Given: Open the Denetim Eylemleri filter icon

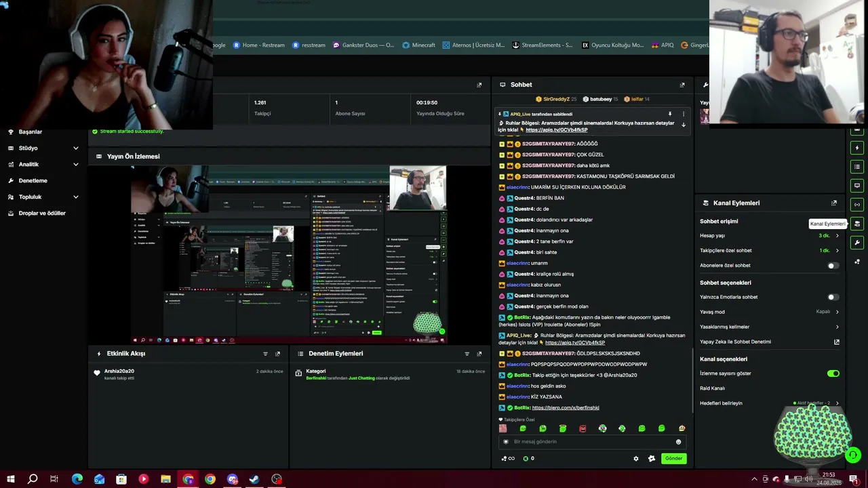Looking at the screenshot, I should click(467, 354).
